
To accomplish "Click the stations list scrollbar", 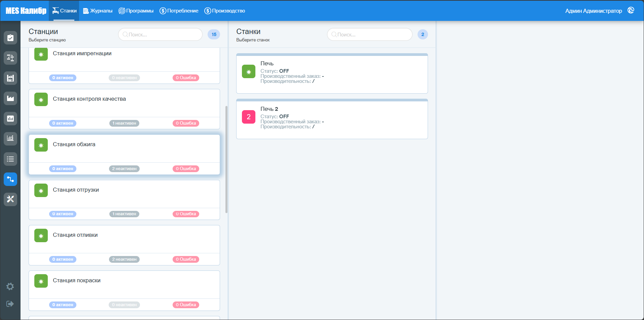I will (x=226, y=159).
